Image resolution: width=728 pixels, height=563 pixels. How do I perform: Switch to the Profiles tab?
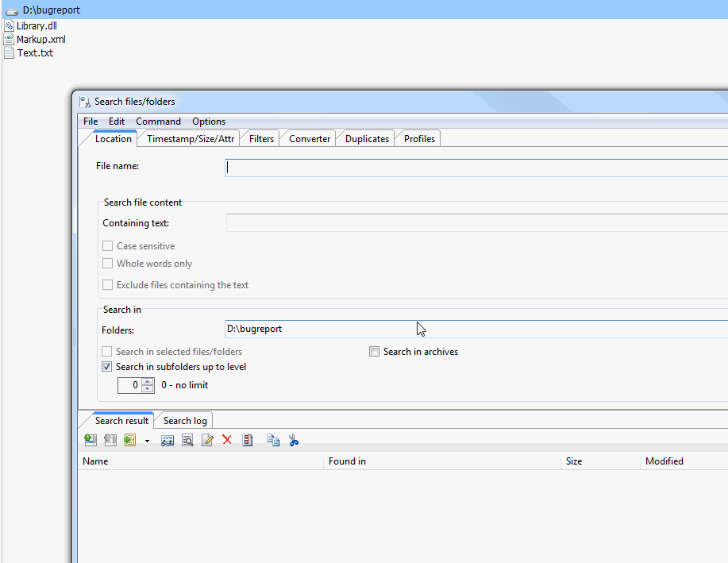point(419,139)
